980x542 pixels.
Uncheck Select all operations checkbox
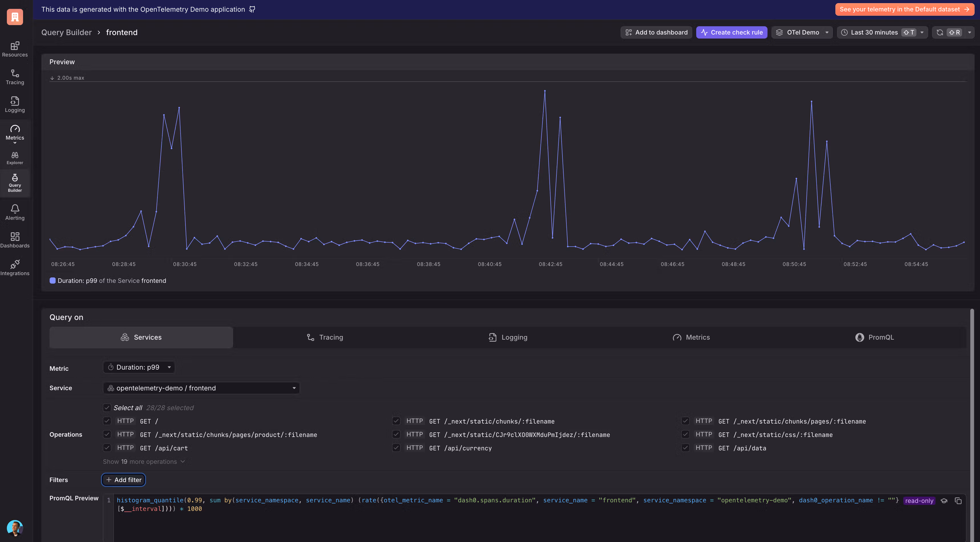click(x=107, y=408)
